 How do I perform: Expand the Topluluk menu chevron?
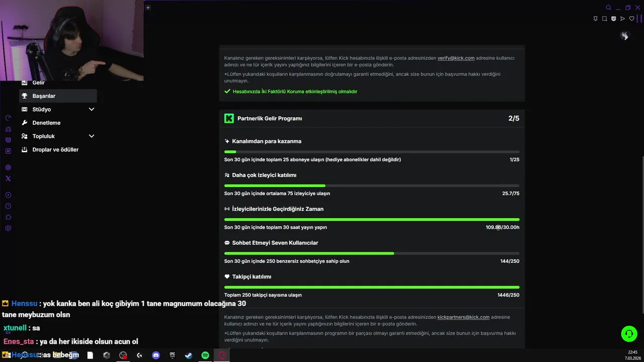[92, 136]
